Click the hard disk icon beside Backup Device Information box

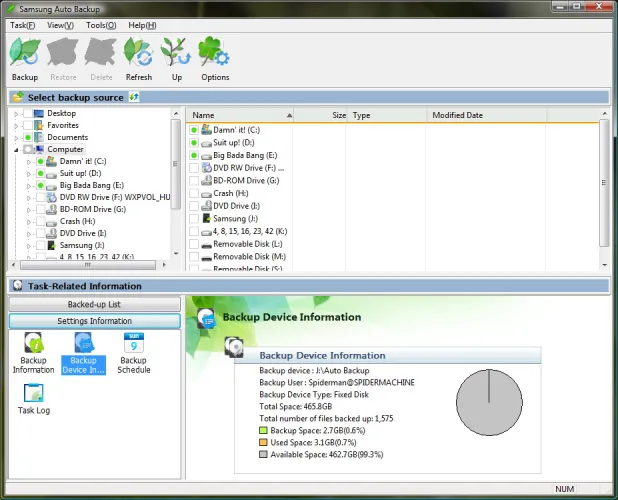(234, 347)
